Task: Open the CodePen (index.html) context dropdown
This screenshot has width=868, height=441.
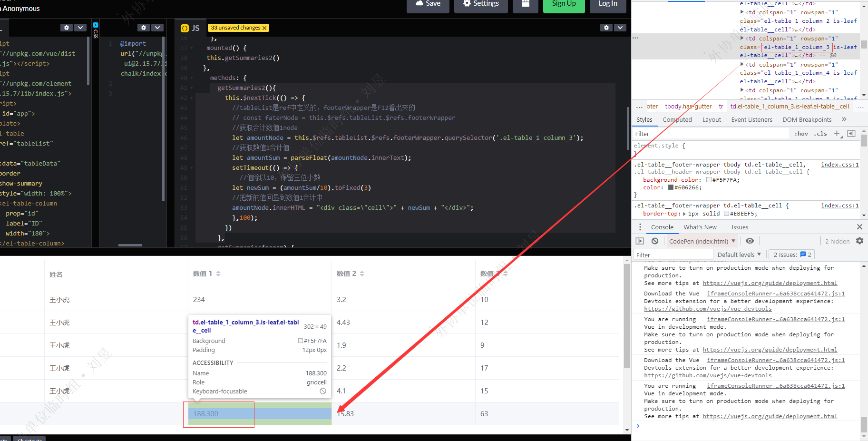Action: [702, 241]
